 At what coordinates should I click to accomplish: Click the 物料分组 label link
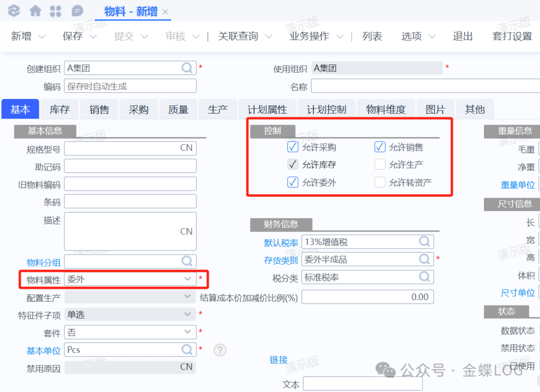[x=43, y=262]
